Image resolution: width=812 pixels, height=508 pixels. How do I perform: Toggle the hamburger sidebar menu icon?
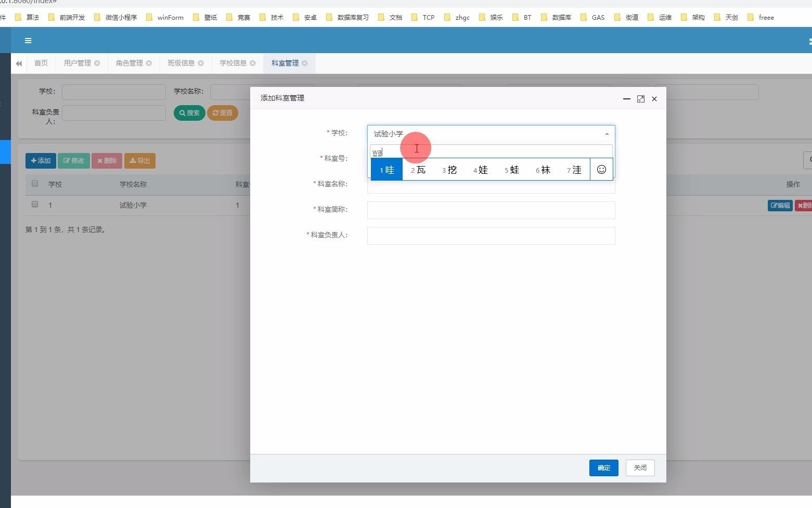pos(28,41)
